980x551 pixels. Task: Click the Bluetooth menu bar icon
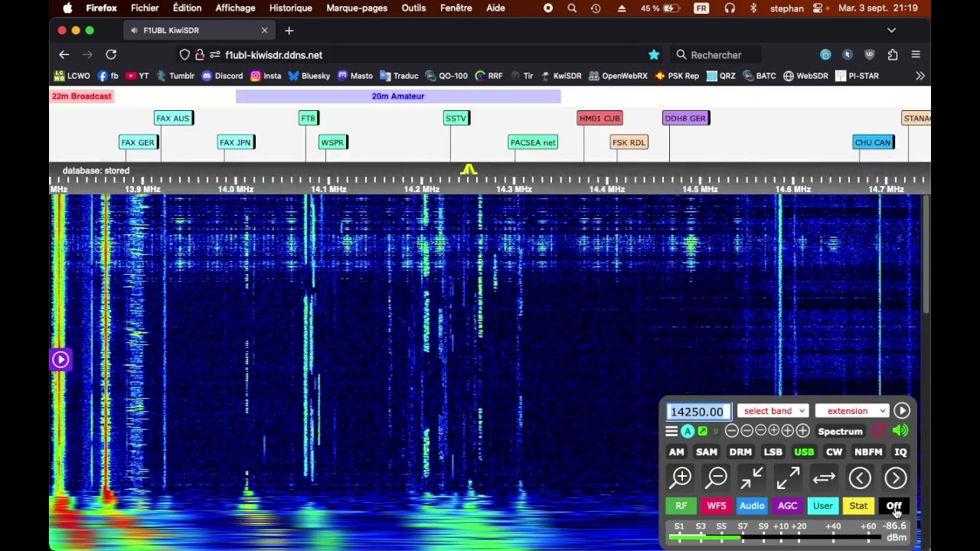coord(753,8)
